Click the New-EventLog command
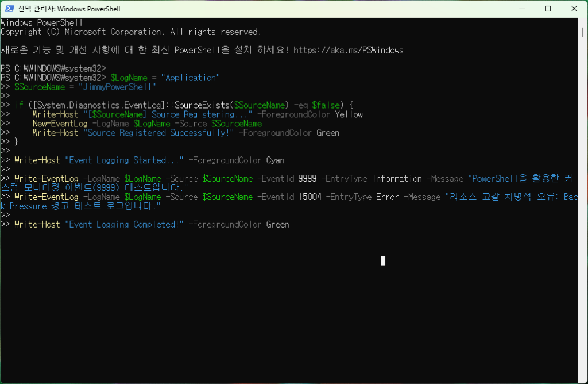The image size is (588, 384). (60, 124)
